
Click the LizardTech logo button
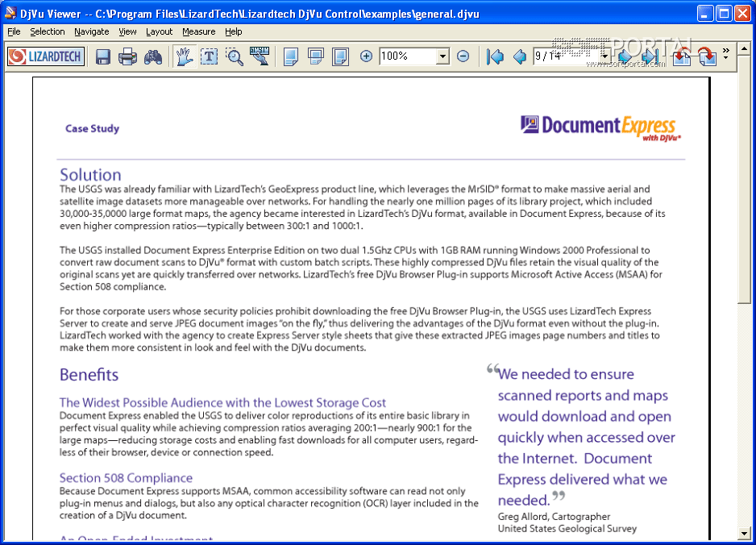click(x=46, y=56)
